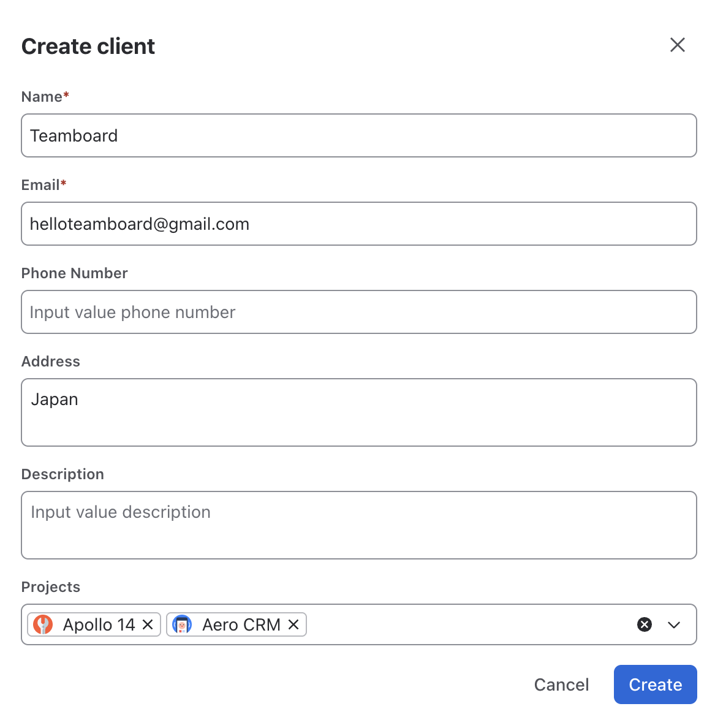The image size is (715, 728).
Task: Click the Apollo 14 project avatar icon
Action: pyautogui.click(x=43, y=624)
